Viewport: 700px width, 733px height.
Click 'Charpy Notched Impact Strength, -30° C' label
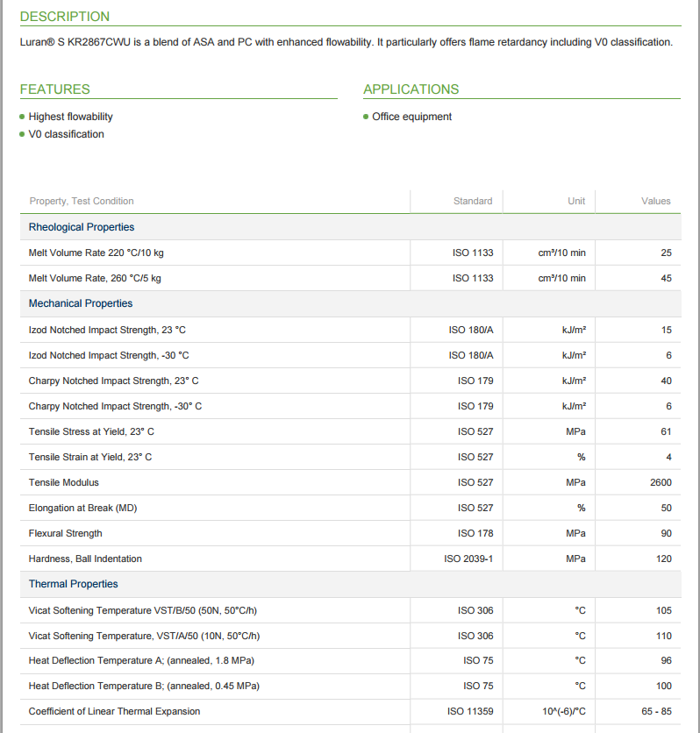(115, 406)
